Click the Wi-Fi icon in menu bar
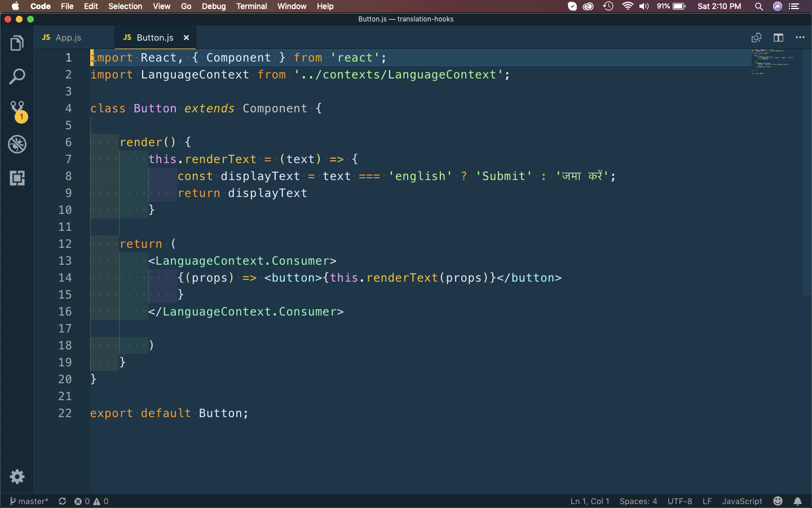This screenshot has height=508, width=812. point(628,6)
